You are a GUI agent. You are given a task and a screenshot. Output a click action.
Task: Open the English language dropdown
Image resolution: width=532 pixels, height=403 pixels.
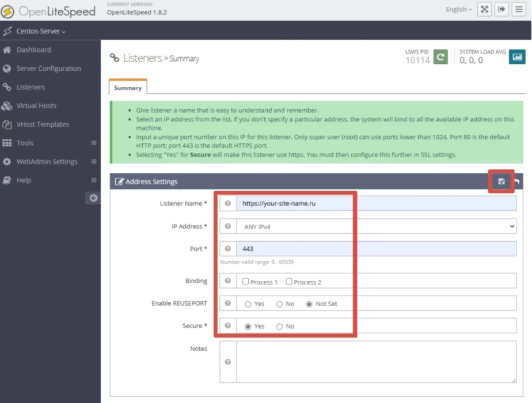[459, 9]
